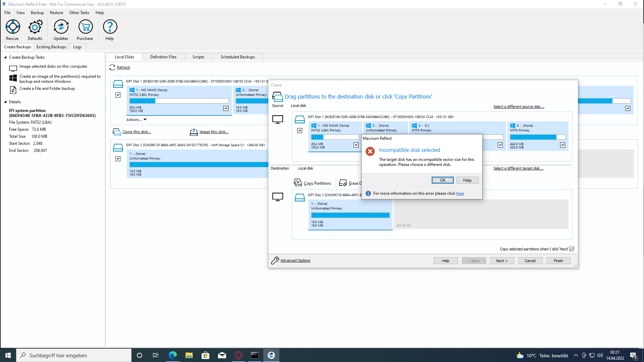Uncheck GPT Disk 3 checkbox in main list
The width and height of the screenshot is (644, 362).
point(118,159)
